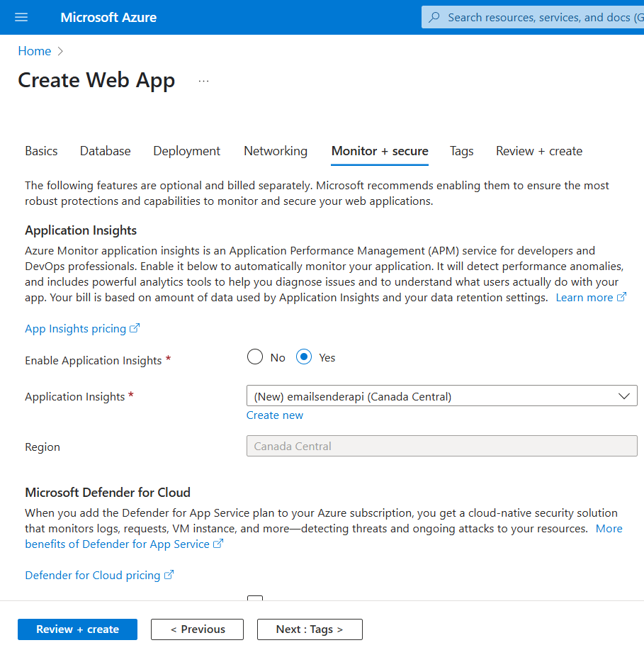Expand the Application Insights dropdown
644x650 pixels.
pyautogui.click(x=442, y=396)
